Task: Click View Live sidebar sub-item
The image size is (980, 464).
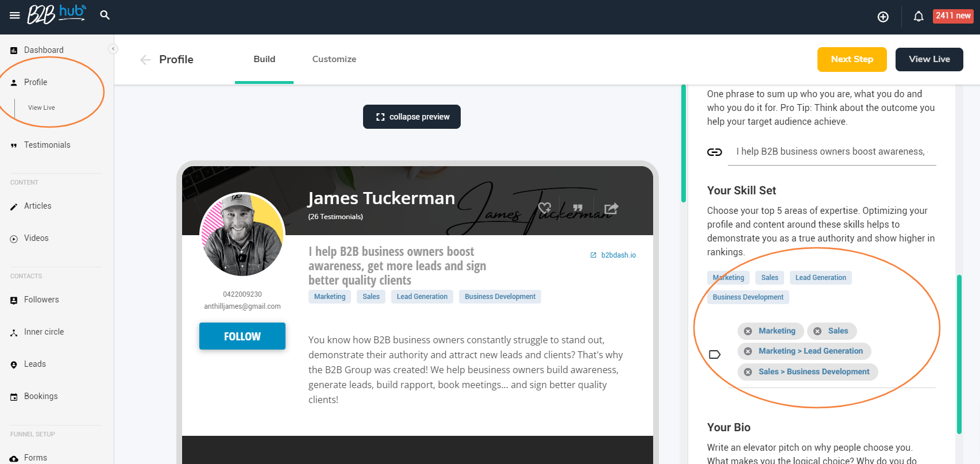Action: [x=41, y=108]
